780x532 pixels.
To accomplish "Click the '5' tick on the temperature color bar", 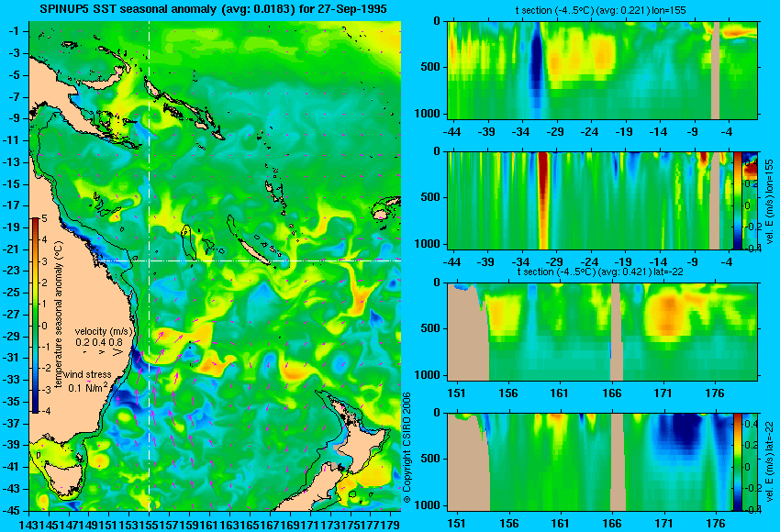I will [x=45, y=218].
